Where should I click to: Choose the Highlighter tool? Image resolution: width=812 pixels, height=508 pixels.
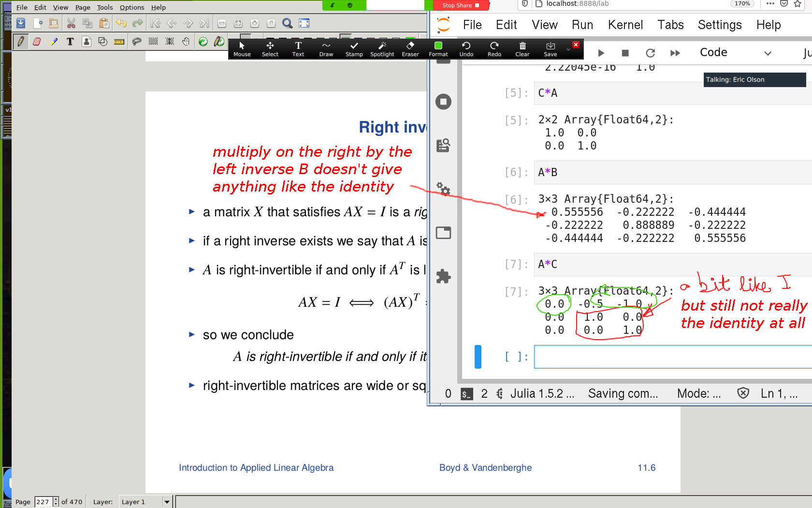click(x=54, y=42)
